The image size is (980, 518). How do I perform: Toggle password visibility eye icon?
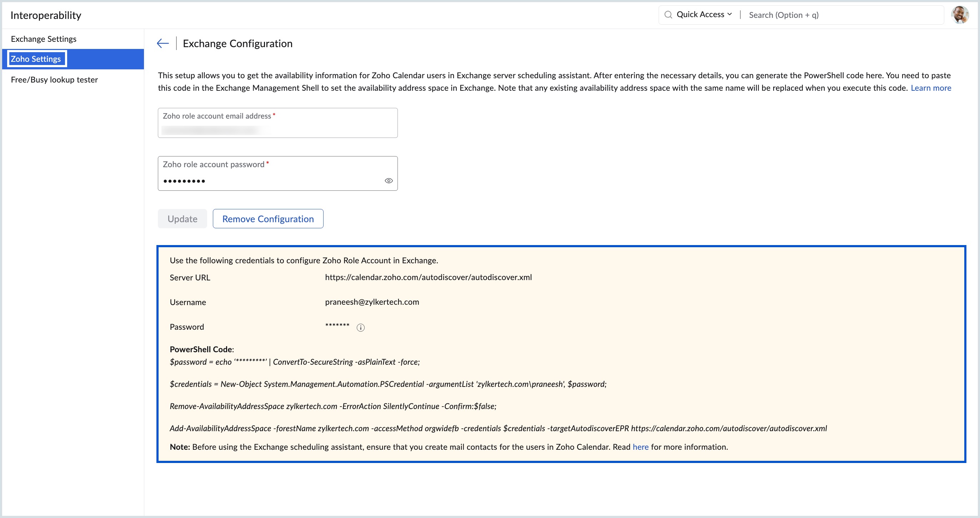coord(389,181)
